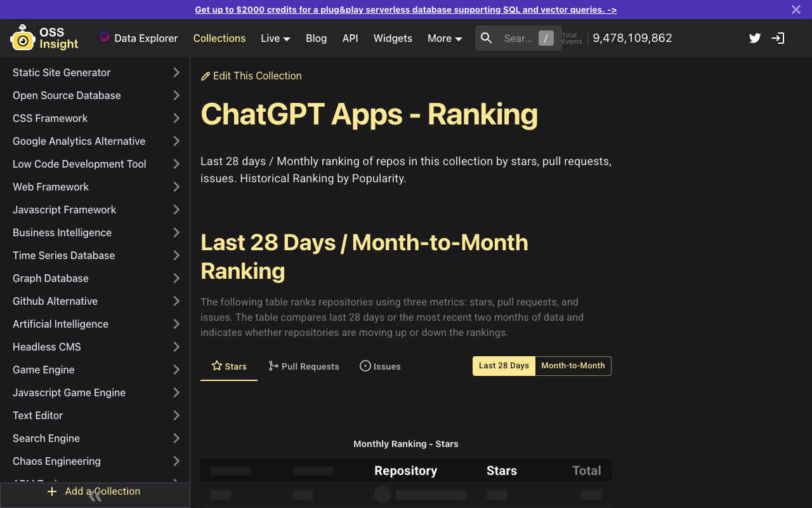Select Last 28 Days toggle
812x508 pixels.
504,366
